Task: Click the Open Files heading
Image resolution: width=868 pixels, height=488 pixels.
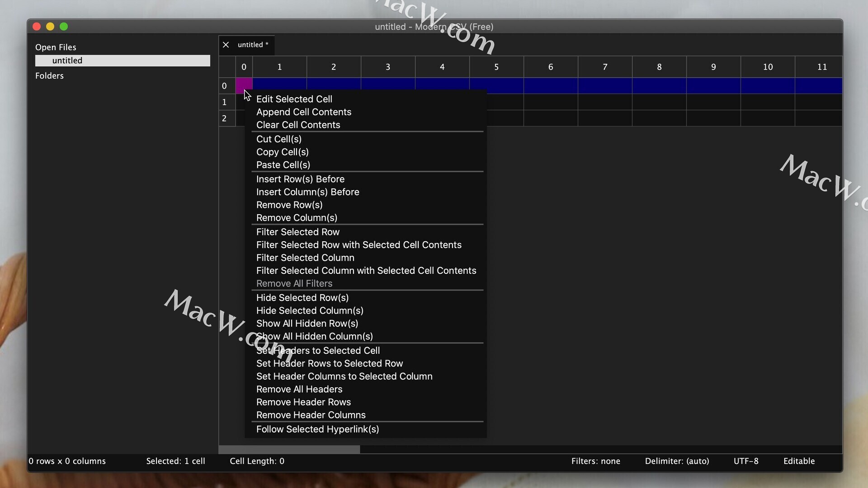Action: 56,47
